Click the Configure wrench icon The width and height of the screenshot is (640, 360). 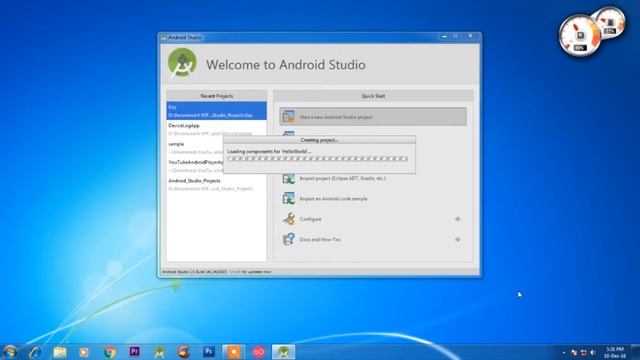click(x=289, y=219)
